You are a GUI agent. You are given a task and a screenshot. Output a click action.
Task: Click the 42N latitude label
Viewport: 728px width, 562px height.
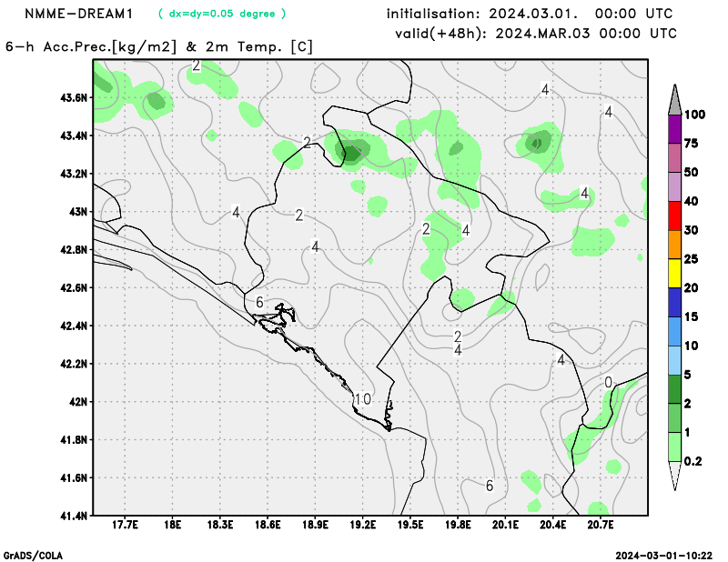pyautogui.click(x=78, y=401)
